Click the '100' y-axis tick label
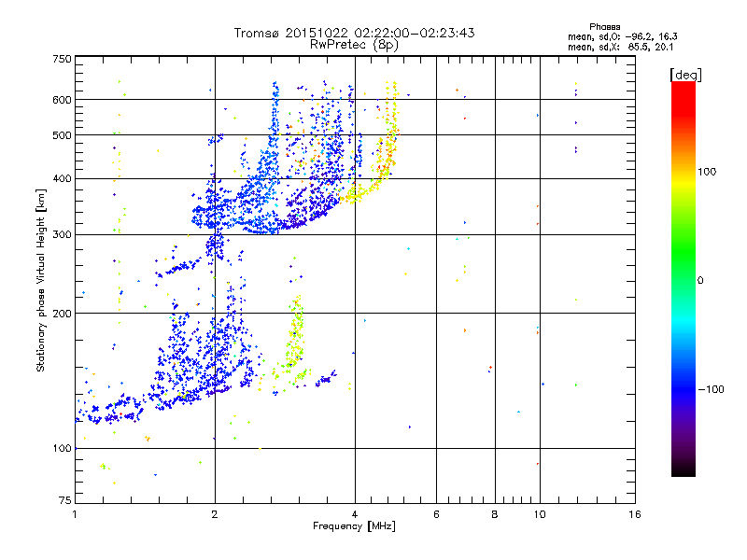The width and height of the screenshot is (747, 560). pyautogui.click(x=62, y=448)
